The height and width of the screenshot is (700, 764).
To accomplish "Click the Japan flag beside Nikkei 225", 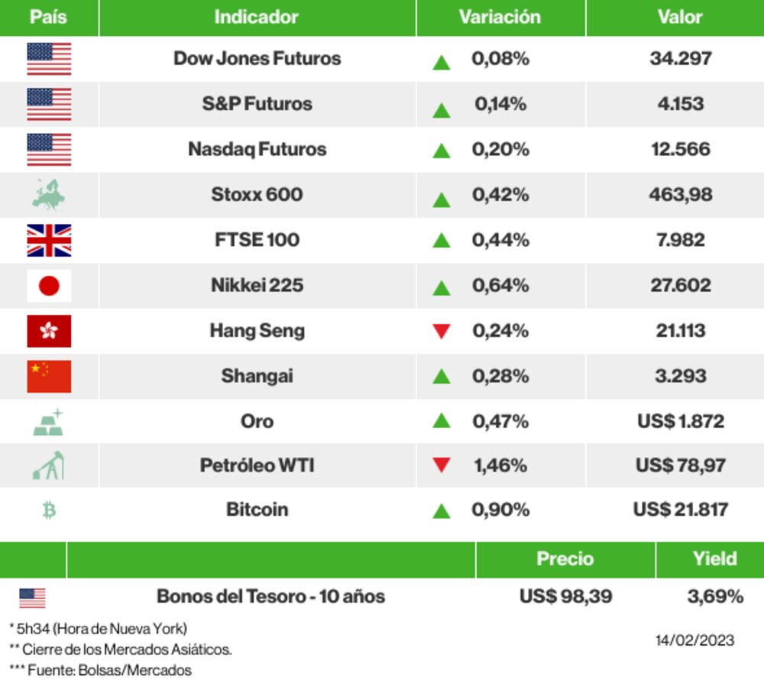I will pos(49,286).
